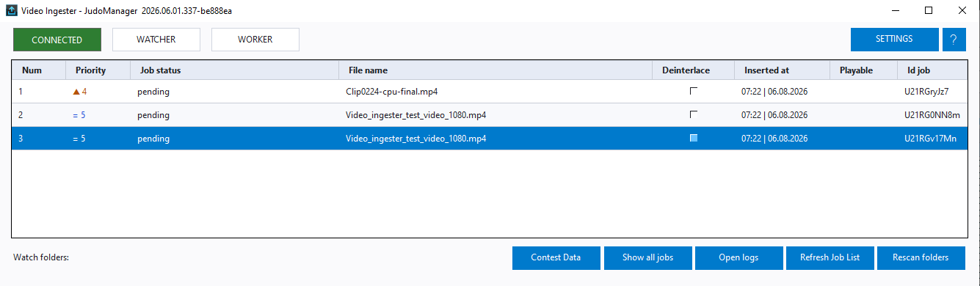
Task: Click the Deinterlace column header
Action: 693,70
